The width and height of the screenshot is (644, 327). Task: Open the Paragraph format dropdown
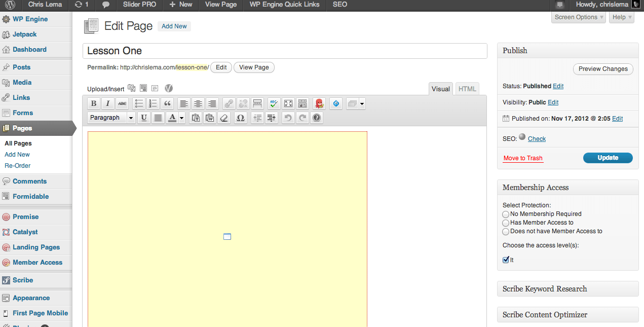click(x=111, y=118)
